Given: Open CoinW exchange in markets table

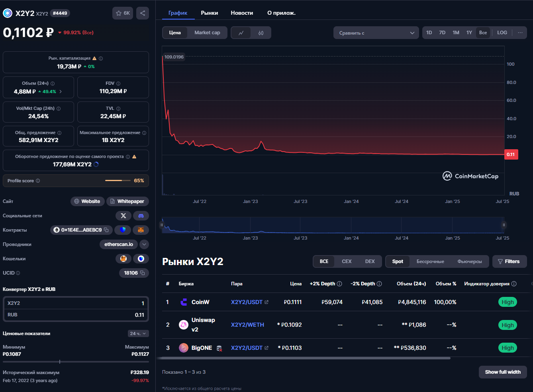Looking at the screenshot, I should pos(194,302).
